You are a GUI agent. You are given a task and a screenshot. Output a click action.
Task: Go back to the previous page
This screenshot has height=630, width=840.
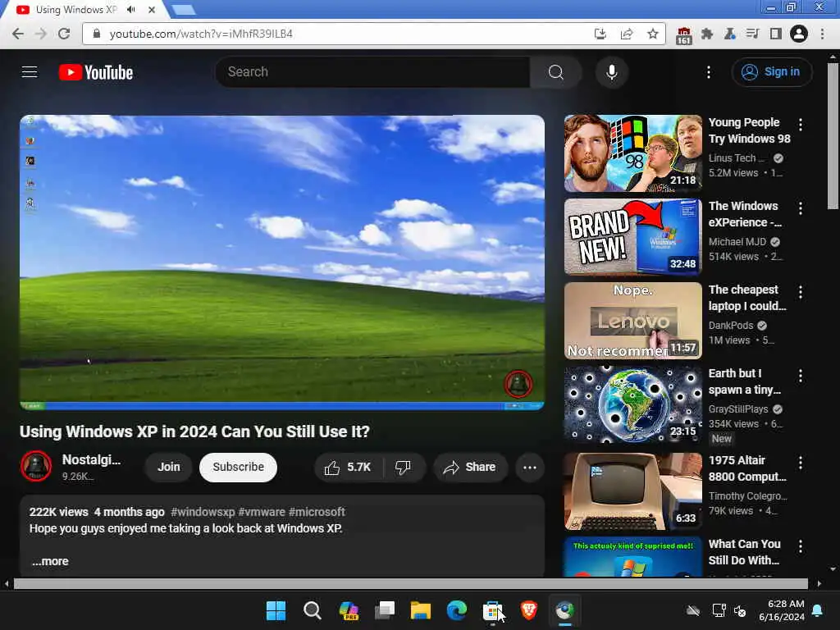pyautogui.click(x=18, y=34)
